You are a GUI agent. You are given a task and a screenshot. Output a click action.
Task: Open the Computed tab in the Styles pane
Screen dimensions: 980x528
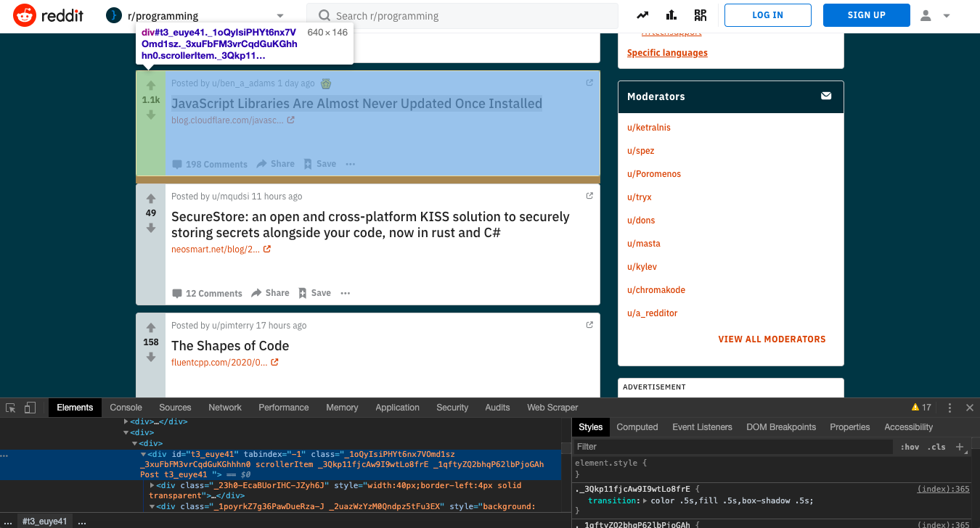click(637, 427)
